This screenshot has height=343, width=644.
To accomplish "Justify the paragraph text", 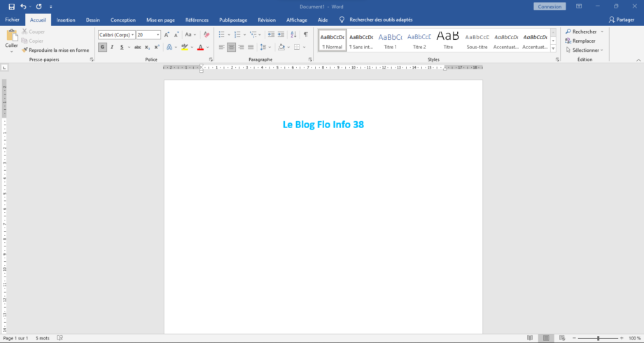I will point(251,47).
